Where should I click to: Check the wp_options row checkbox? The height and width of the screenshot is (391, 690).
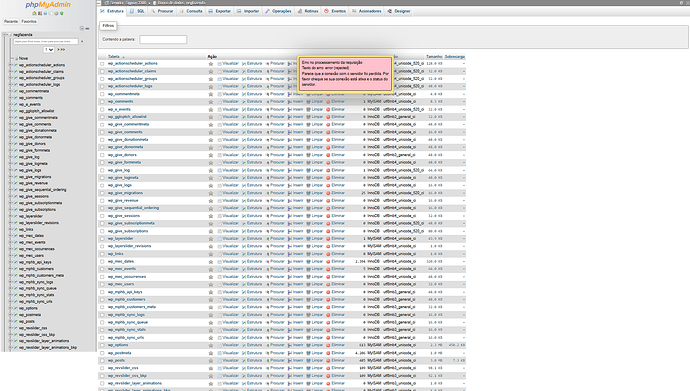point(102,345)
